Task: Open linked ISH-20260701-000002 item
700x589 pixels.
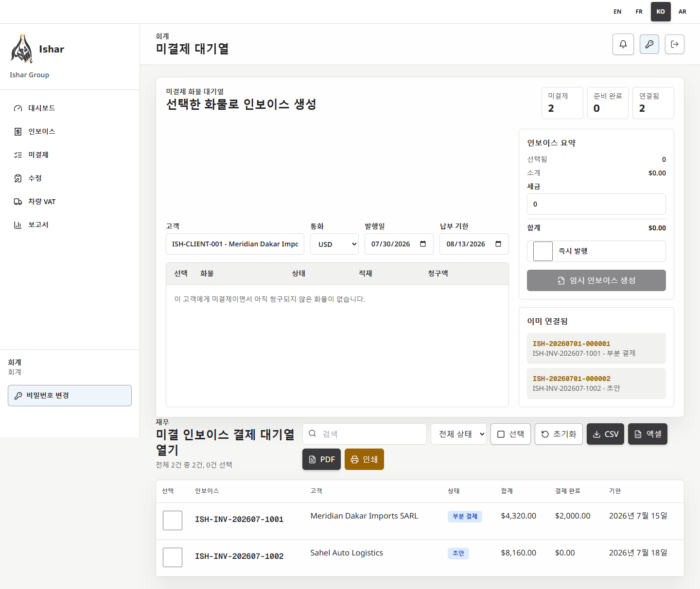Action: point(596,383)
